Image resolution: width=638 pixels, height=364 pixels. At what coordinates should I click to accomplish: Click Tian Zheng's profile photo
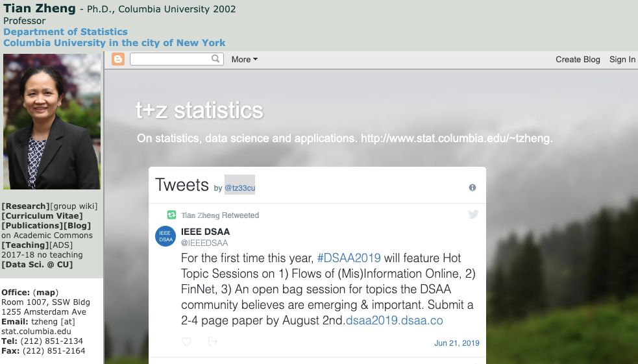pos(51,121)
